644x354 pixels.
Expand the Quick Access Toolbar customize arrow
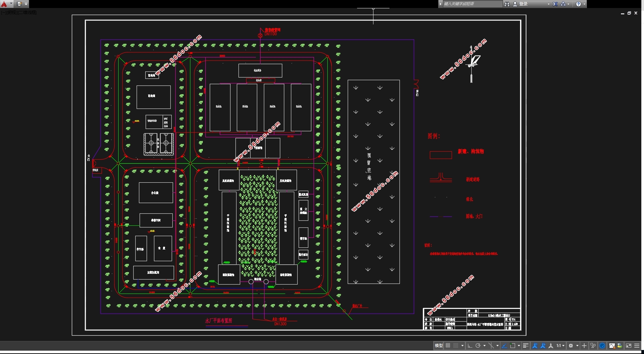tap(26, 4)
